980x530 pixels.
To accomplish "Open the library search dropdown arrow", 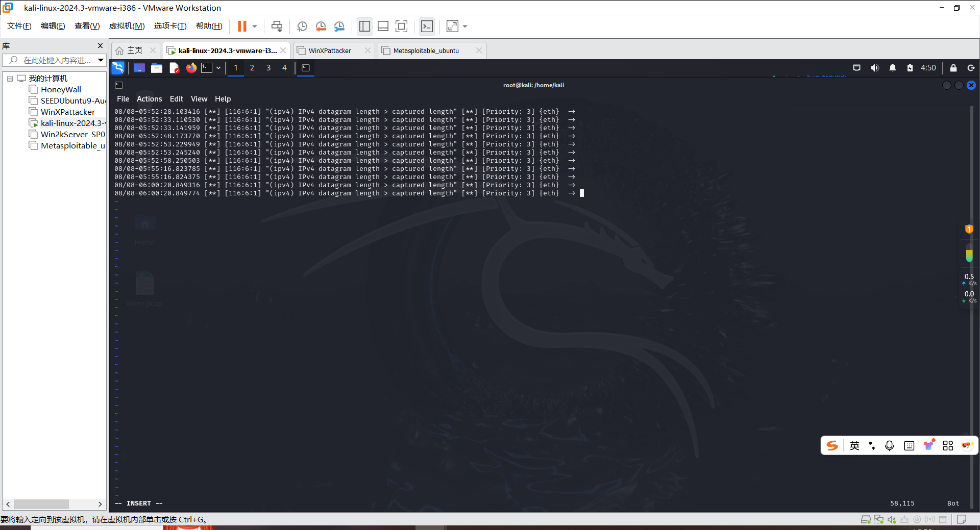I will tap(101, 60).
